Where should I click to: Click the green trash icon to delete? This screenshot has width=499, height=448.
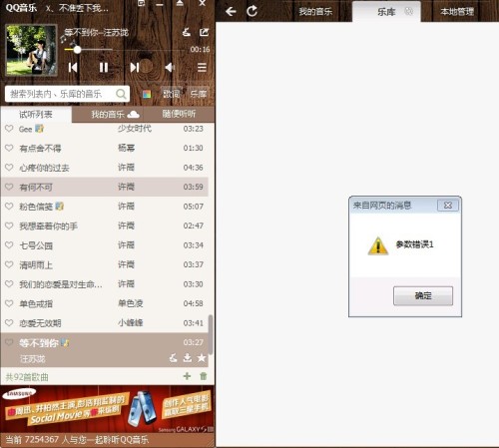click(x=204, y=376)
